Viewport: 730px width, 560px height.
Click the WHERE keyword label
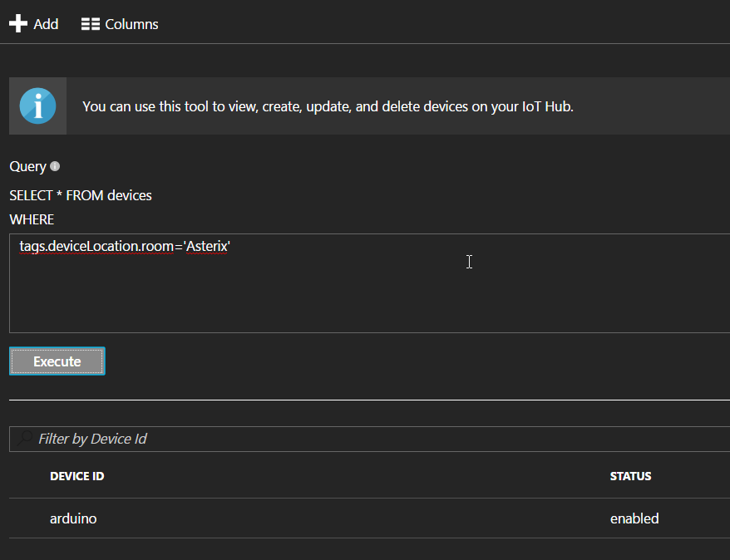click(x=32, y=219)
